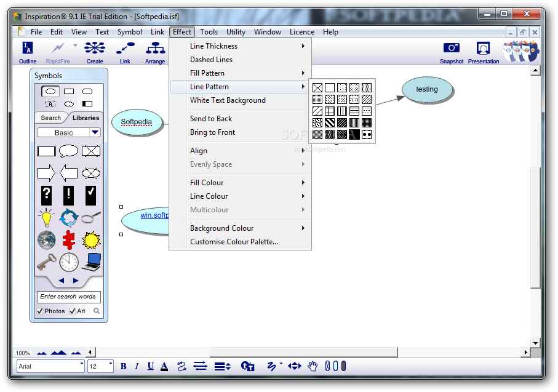Insert the light bulb symbol
Image resolution: width=558 pixels, height=392 pixels.
point(46,218)
